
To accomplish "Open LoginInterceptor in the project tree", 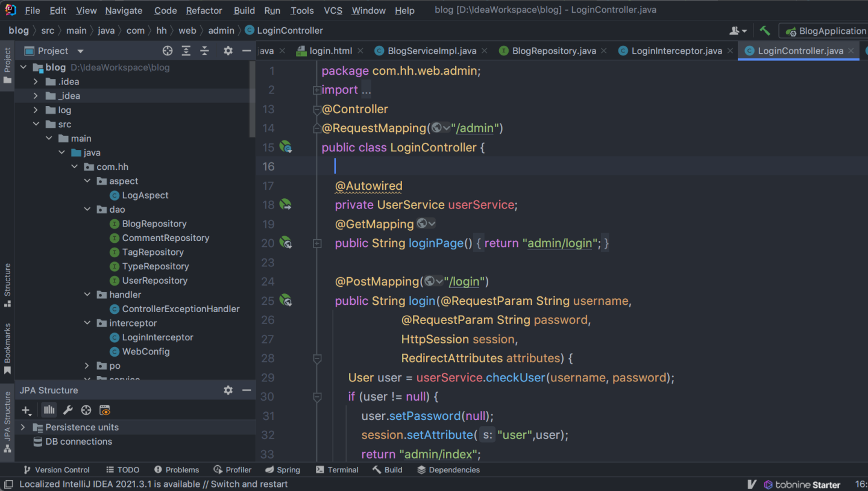I will (157, 337).
